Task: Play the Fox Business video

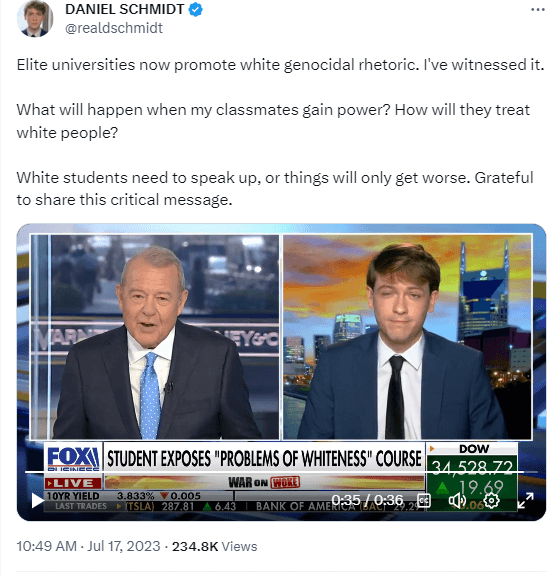Action: click(37, 501)
